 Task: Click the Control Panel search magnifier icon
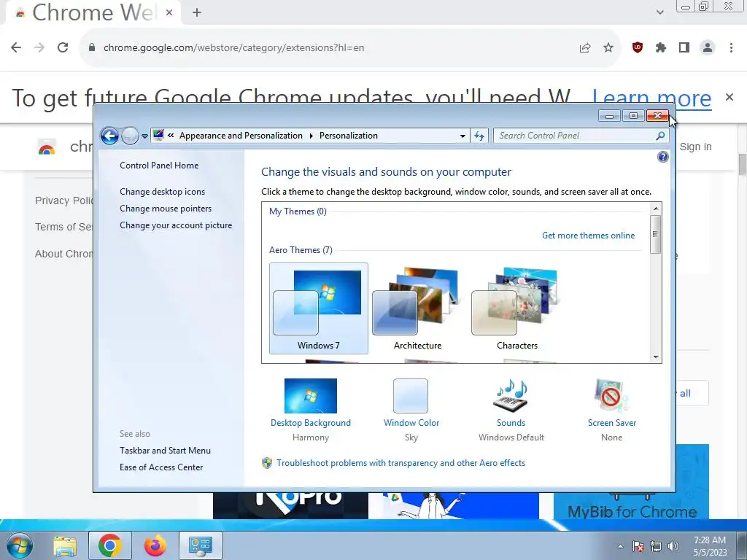tap(660, 136)
